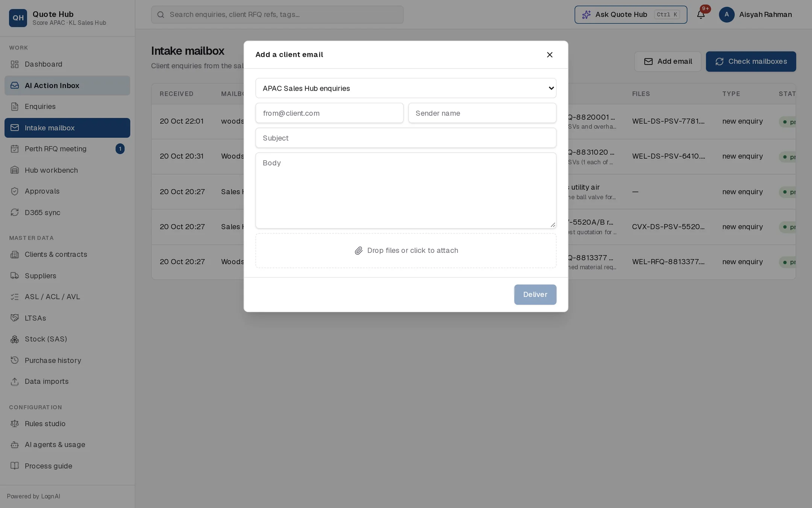Open the Process guide page
Image resolution: width=812 pixels, height=508 pixels.
tap(67, 466)
